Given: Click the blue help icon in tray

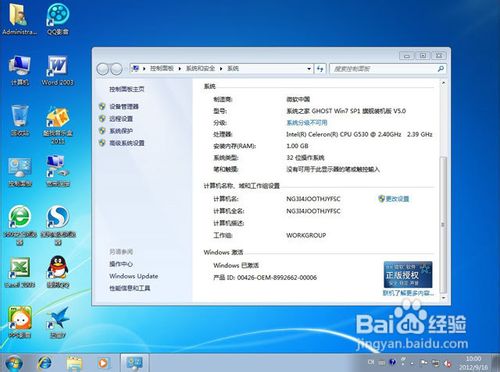Looking at the screenshot, I should pyautogui.click(x=392, y=362).
